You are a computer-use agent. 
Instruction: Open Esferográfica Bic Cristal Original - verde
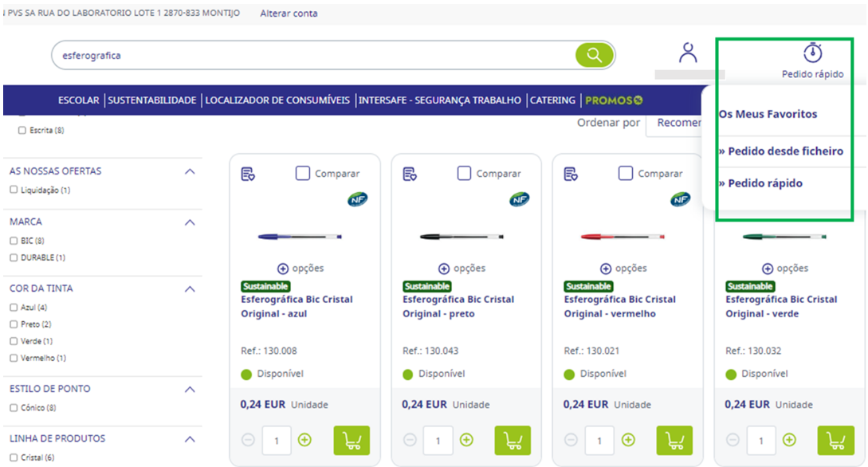click(x=782, y=307)
